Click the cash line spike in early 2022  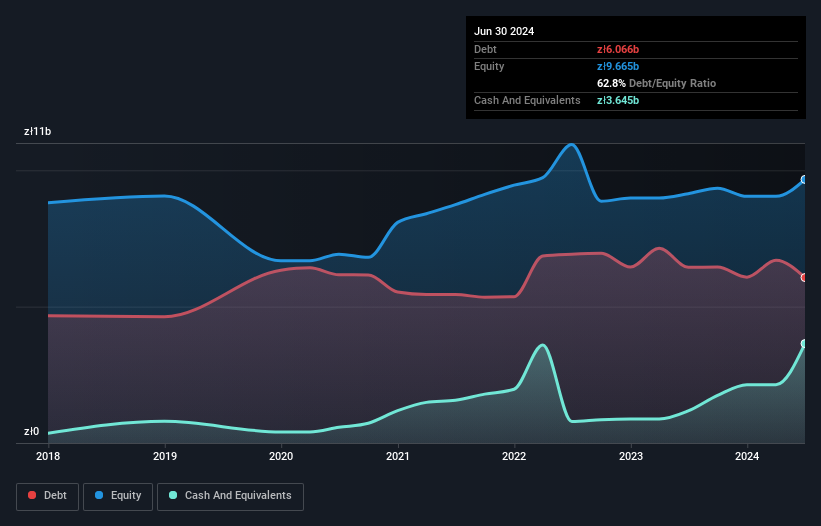tap(542, 345)
